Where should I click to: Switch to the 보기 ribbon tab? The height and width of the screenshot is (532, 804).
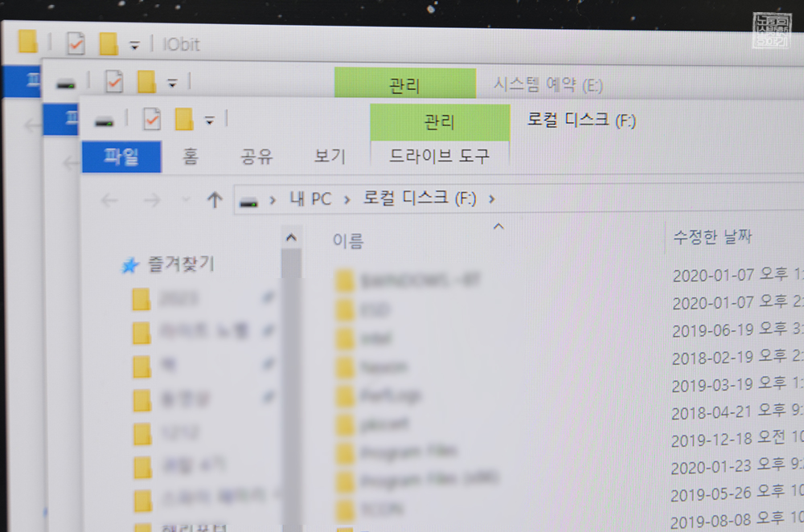(330, 156)
